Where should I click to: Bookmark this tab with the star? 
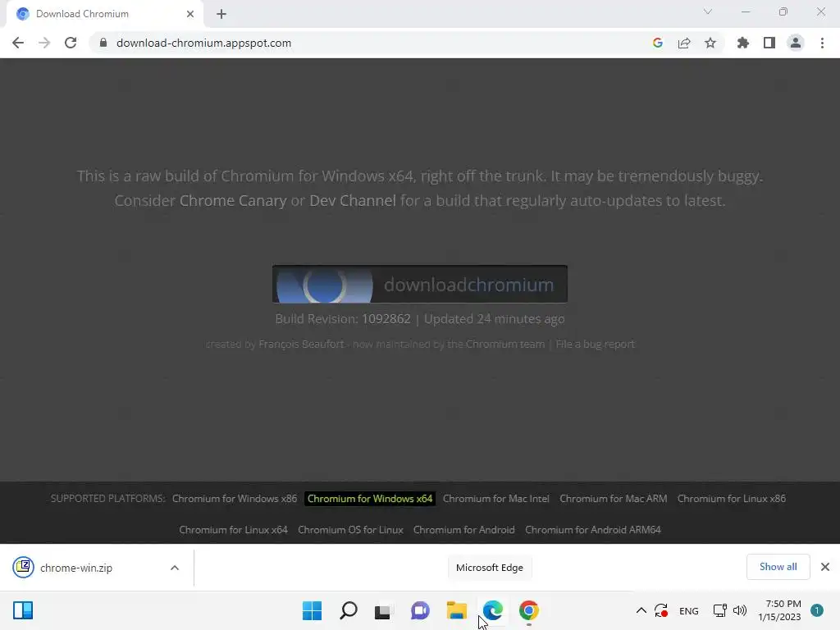710,43
